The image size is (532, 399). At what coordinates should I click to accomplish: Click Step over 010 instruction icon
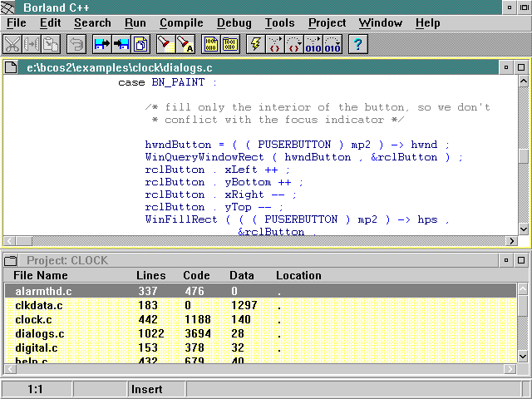click(332, 44)
